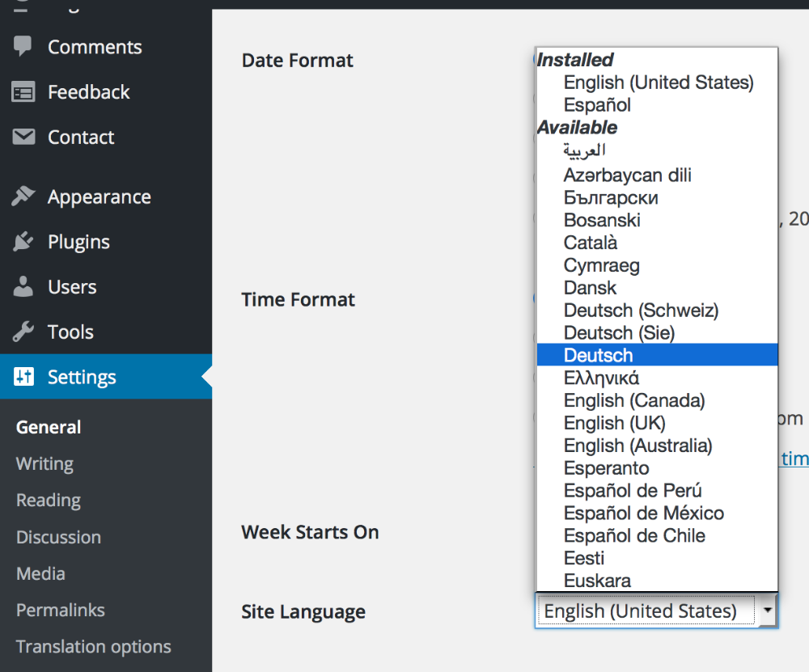Open the Users menu
Screen dimensions: 809x672
tap(106, 287)
